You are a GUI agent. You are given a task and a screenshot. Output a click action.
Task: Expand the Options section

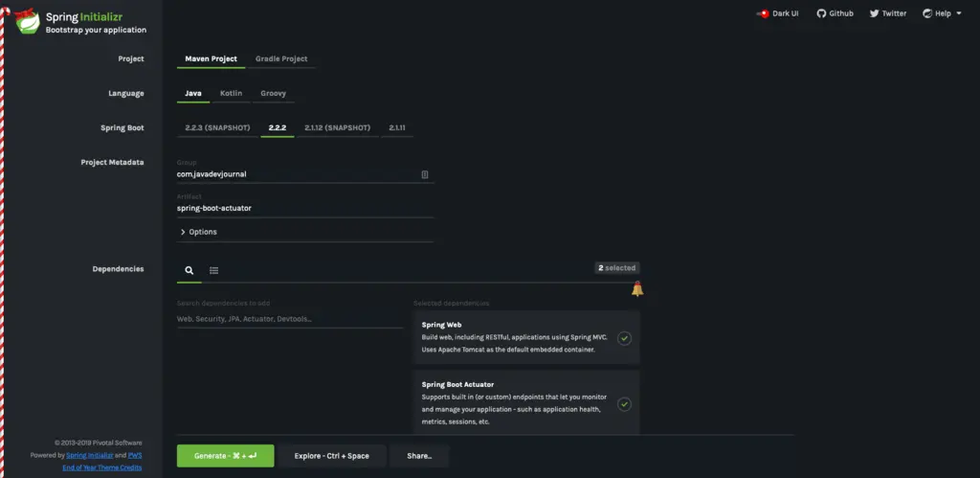click(x=199, y=232)
